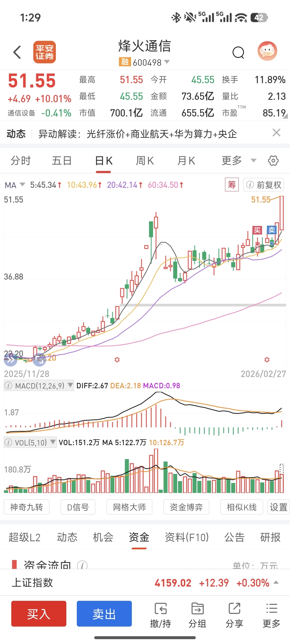The width and height of the screenshot is (290, 644).
Task: Tap the 买 buy marker on chart
Action: tap(257, 230)
